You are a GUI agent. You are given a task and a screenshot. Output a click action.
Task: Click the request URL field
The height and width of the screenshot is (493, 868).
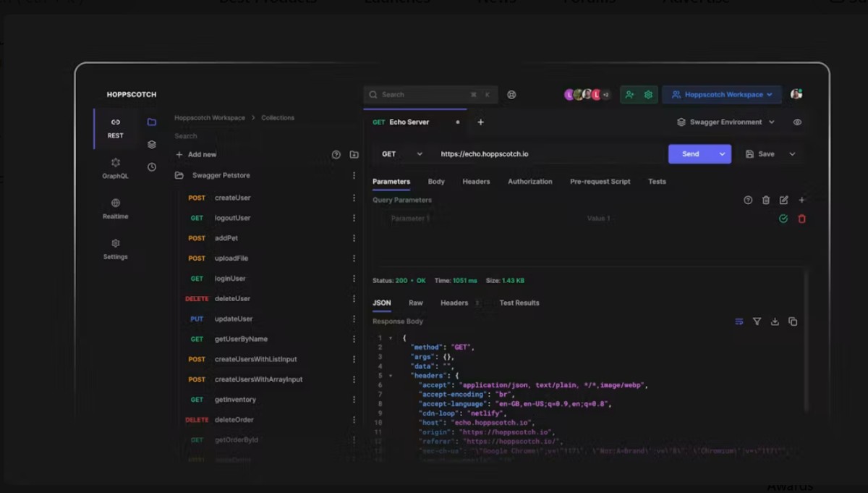pyautogui.click(x=550, y=154)
